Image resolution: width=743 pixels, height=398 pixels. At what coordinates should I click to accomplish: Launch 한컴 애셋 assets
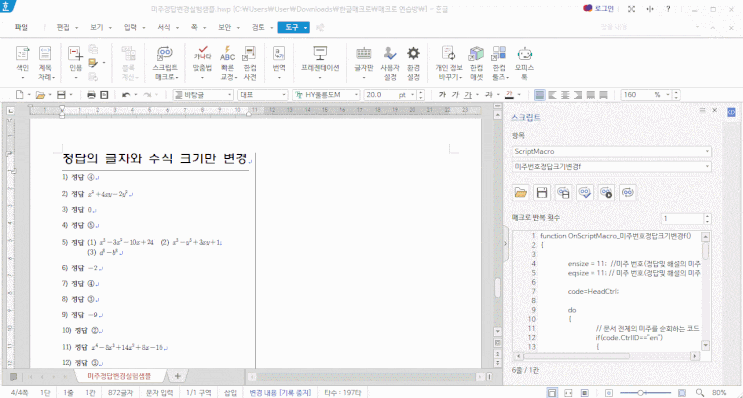(x=476, y=63)
